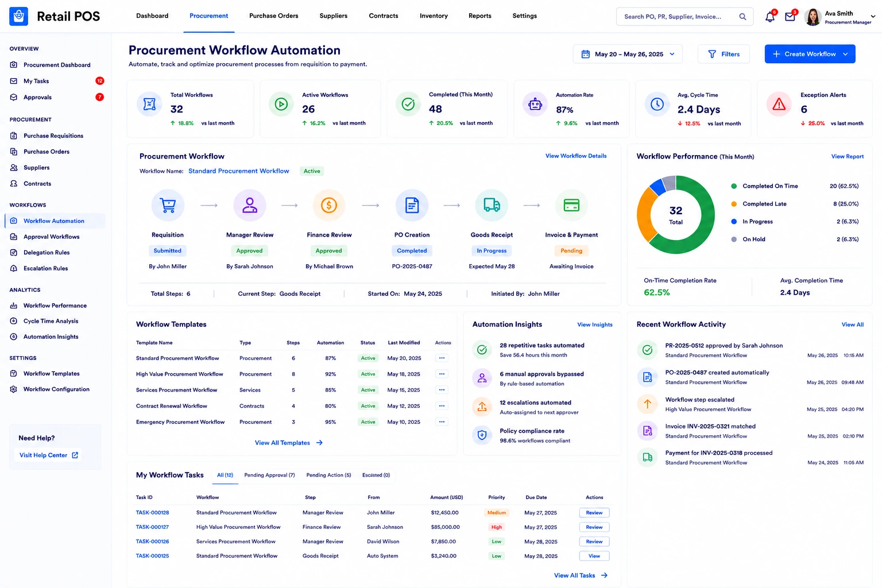
Task: Open the notifications bell icon
Action: point(769,17)
